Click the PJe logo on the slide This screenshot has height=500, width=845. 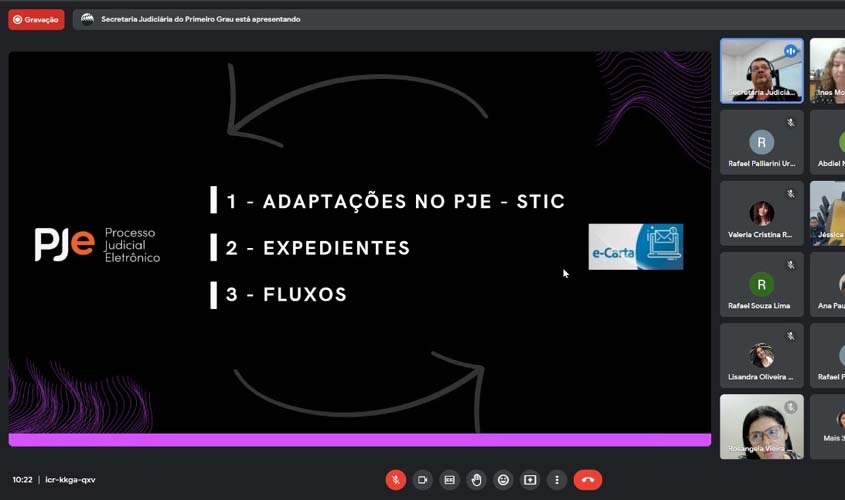[x=97, y=244]
